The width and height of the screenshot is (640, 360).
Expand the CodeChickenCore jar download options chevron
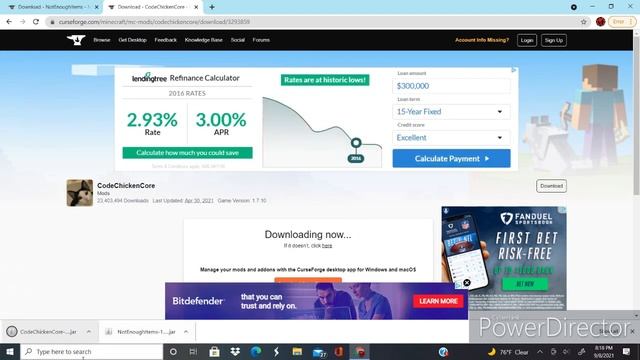pos(89,332)
